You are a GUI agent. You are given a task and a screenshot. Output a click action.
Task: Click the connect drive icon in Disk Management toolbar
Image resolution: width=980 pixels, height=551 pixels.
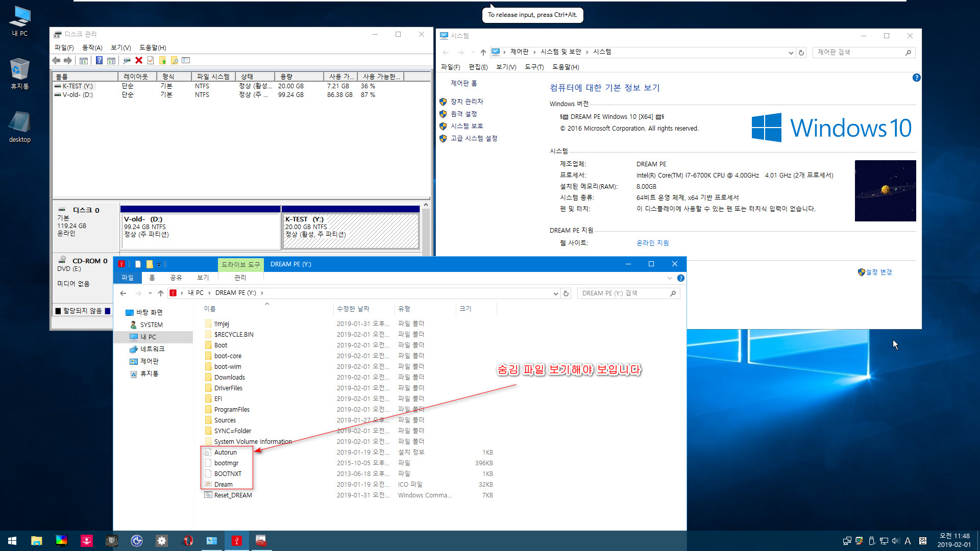pyautogui.click(x=127, y=61)
